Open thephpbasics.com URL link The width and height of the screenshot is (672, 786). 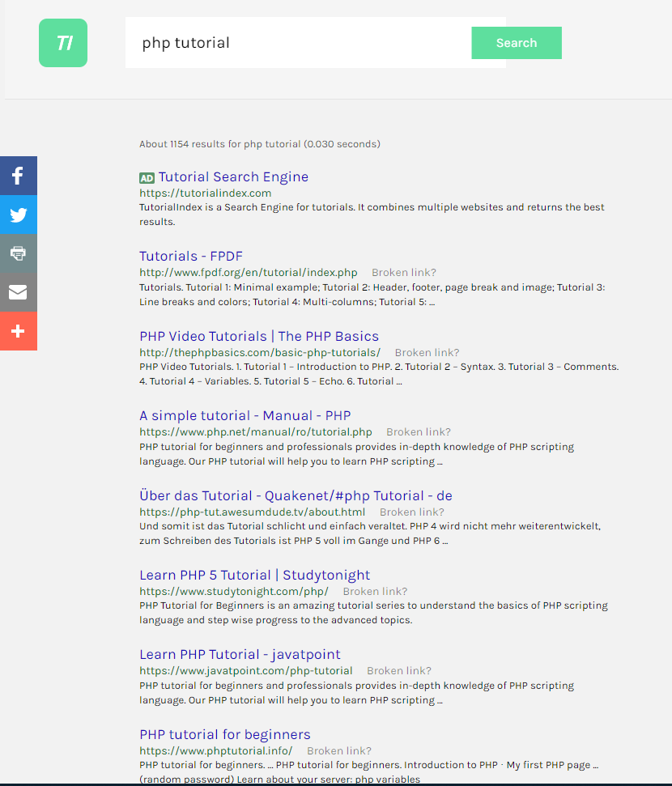[260, 352]
